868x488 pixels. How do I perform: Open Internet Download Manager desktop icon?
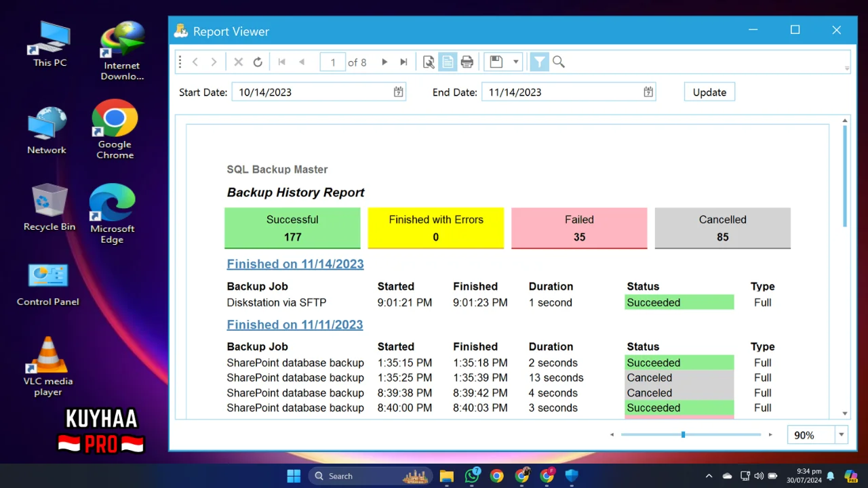(122, 50)
